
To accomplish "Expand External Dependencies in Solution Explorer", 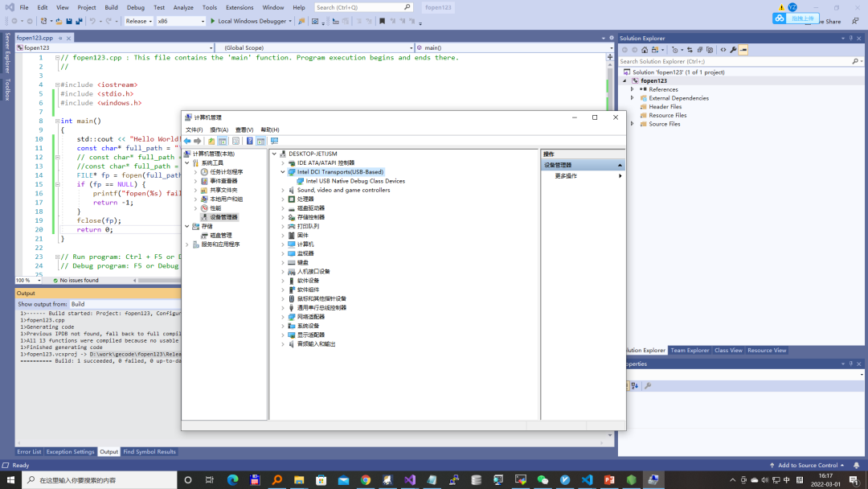I will 633,98.
